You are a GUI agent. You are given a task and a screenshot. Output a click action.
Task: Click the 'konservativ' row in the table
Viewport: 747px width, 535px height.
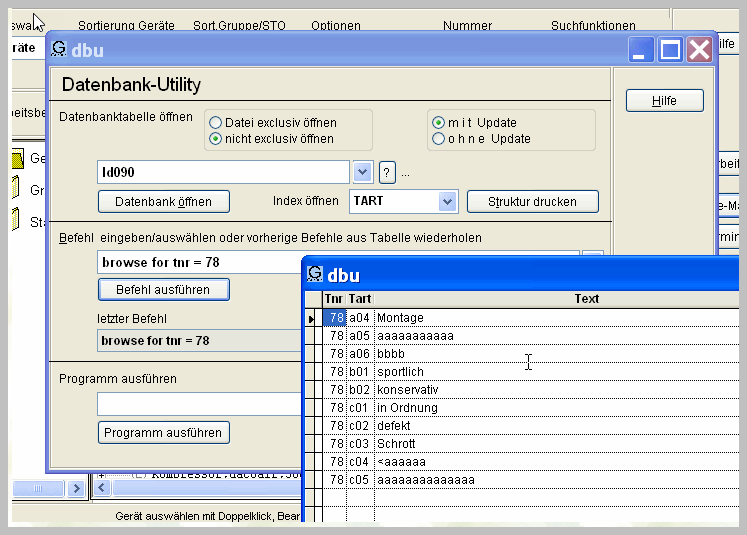[407, 390]
